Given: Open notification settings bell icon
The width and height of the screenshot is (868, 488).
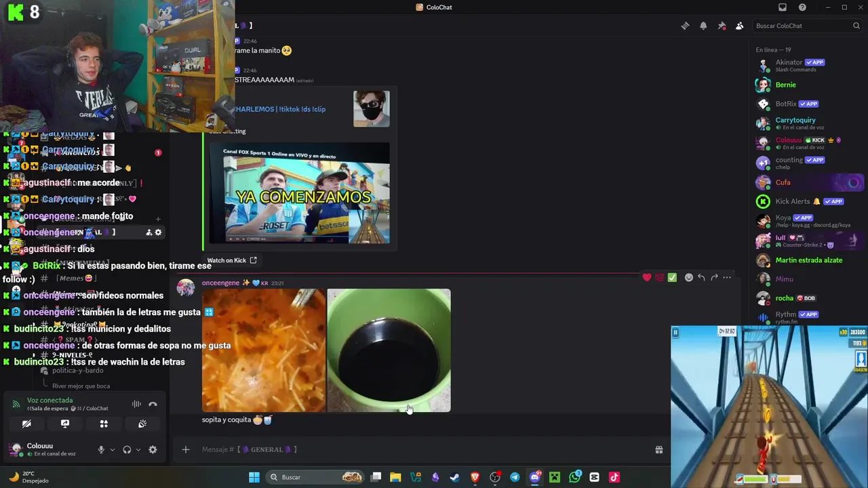Looking at the screenshot, I should (x=703, y=26).
